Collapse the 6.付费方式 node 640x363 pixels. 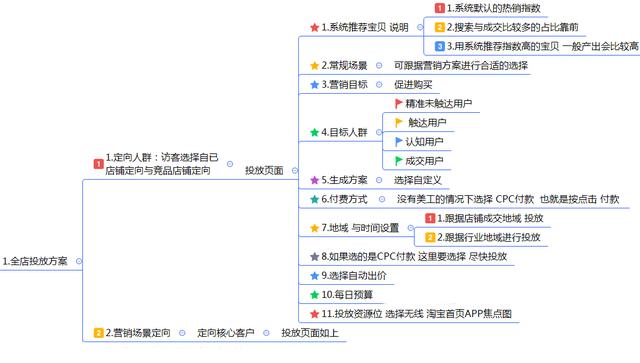[x=382, y=199]
